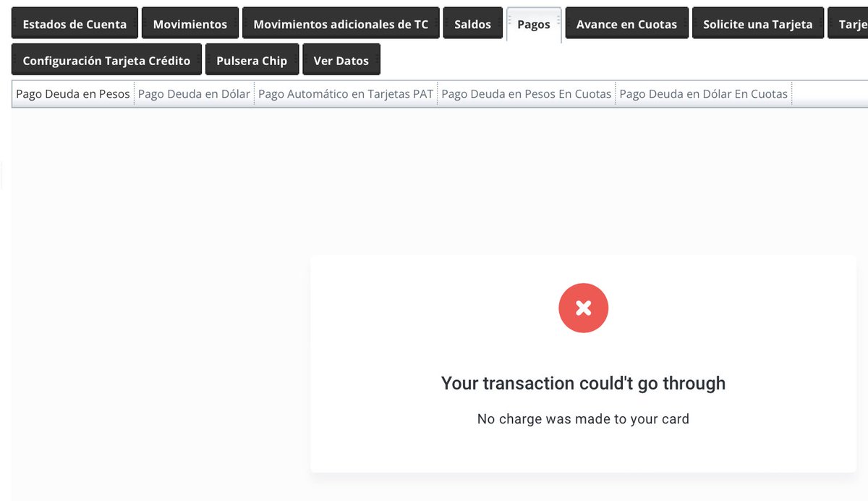Select Pago Deuda en Dólar En Cuotas
This screenshot has height=501, width=868.
(704, 94)
